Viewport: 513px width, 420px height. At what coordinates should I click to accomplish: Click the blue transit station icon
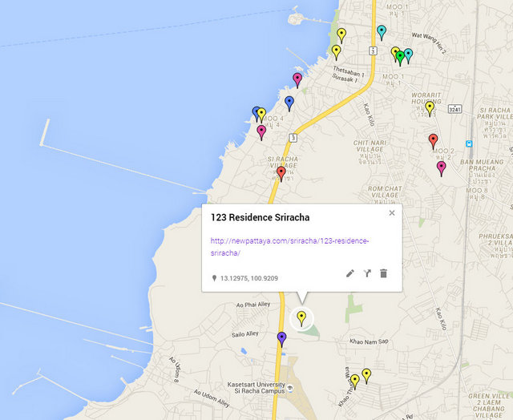point(469,143)
